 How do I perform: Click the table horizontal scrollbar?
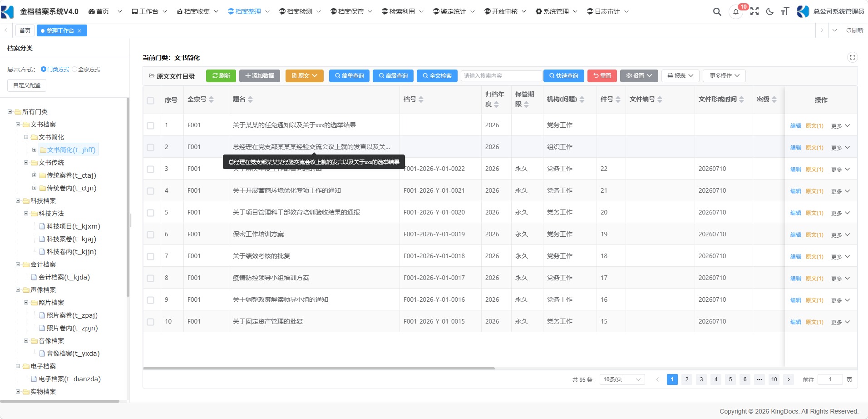point(319,368)
